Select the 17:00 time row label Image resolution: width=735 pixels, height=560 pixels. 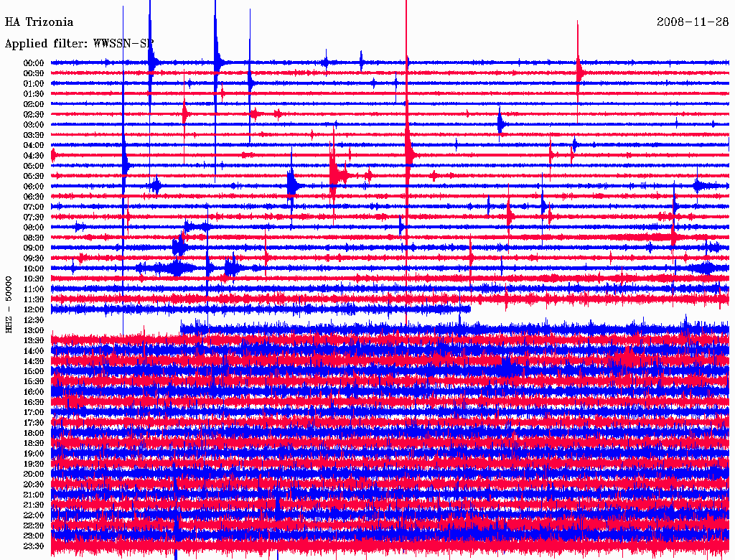tap(34, 413)
